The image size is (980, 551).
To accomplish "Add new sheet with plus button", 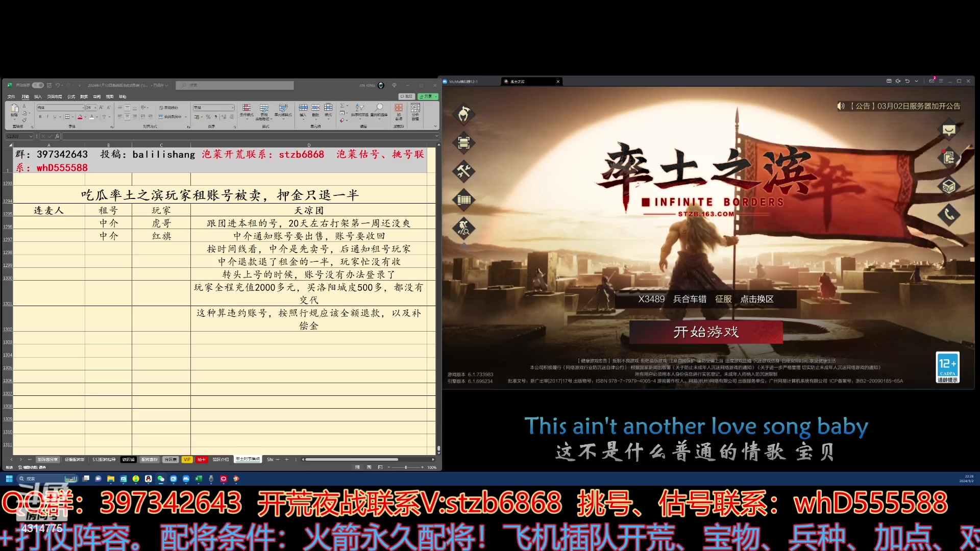I will [x=287, y=460].
